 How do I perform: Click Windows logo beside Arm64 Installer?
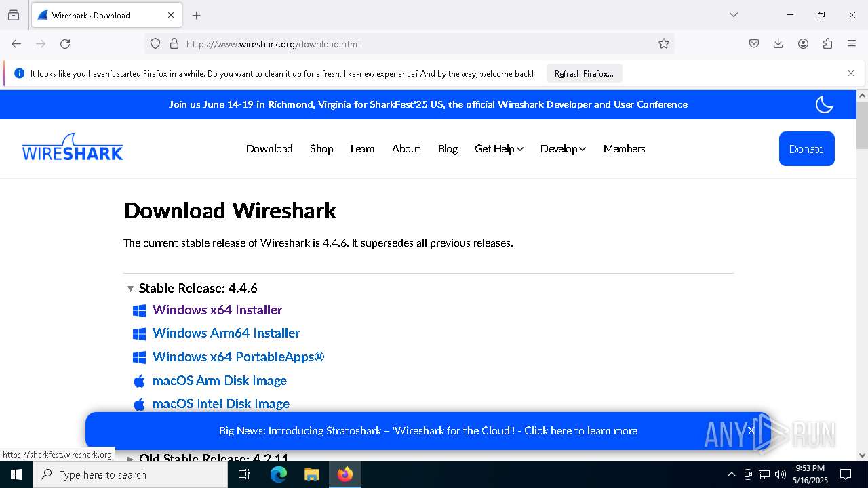pyautogui.click(x=139, y=333)
